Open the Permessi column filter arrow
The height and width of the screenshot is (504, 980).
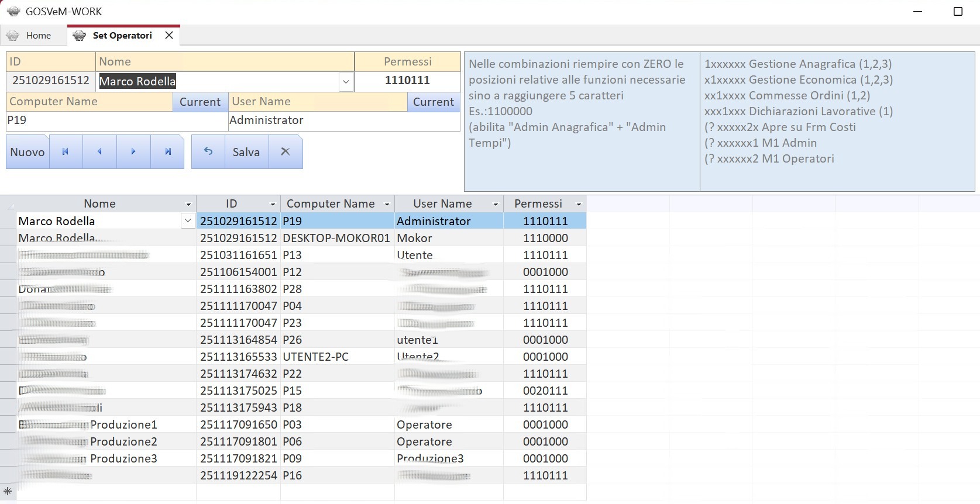point(579,204)
